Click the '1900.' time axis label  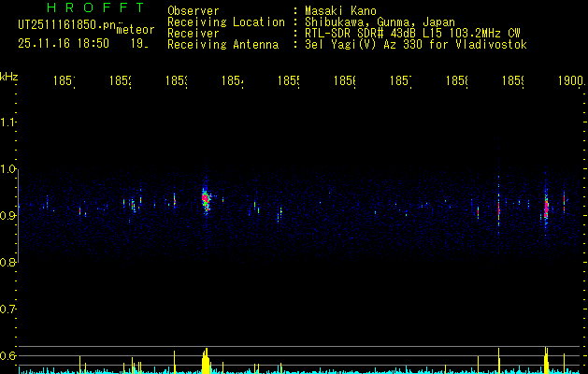[571, 81]
